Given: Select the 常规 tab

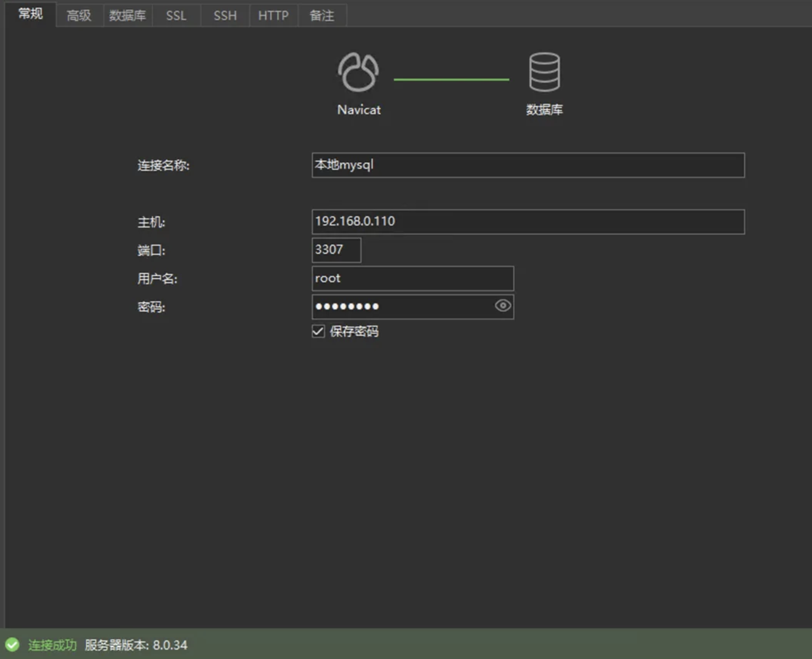Looking at the screenshot, I should coord(30,14).
